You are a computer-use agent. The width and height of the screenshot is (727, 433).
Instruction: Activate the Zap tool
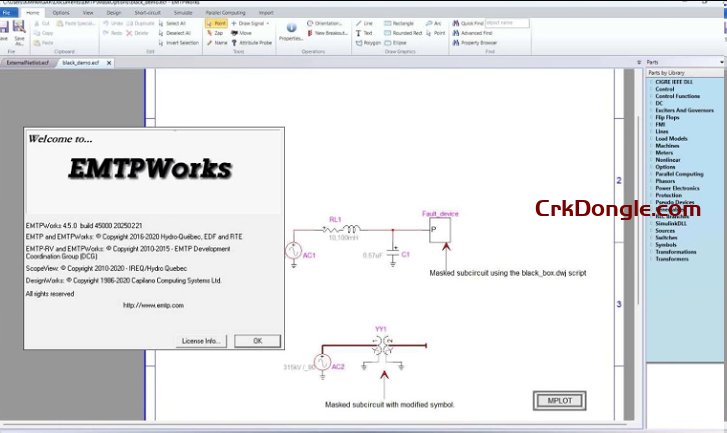point(215,33)
